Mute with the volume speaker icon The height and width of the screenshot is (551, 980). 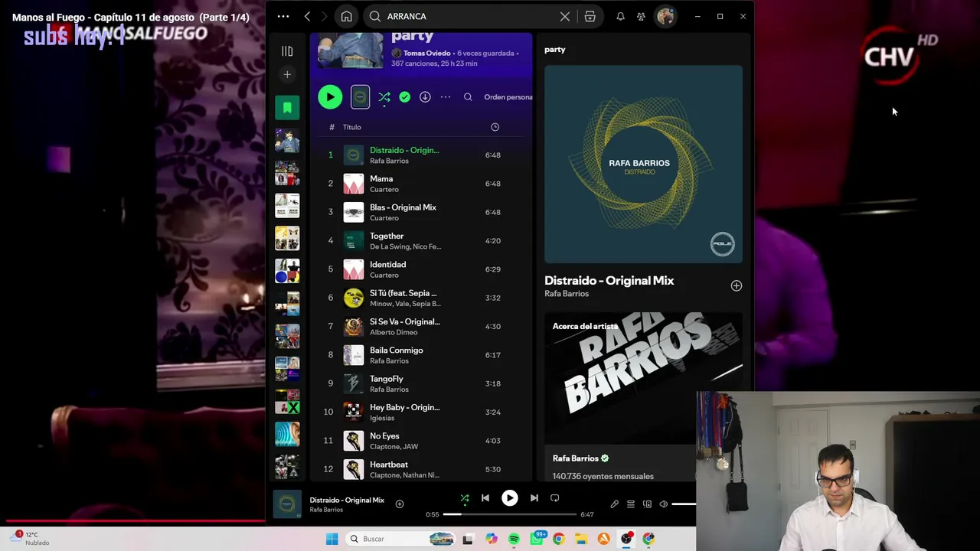tap(664, 504)
